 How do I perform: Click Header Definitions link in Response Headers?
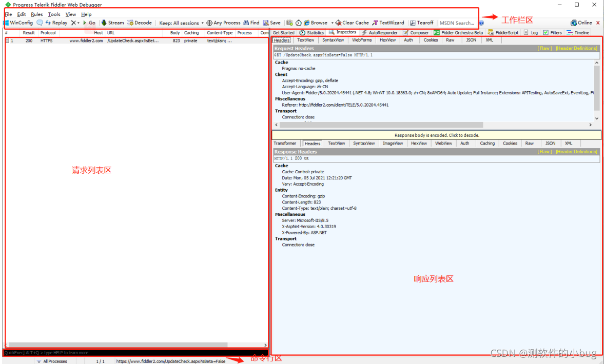point(576,152)
